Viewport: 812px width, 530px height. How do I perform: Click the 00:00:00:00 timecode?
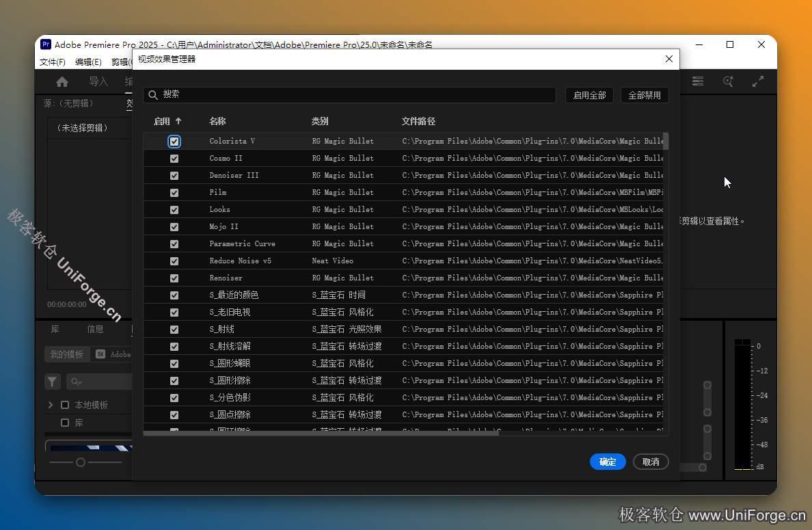tap(67, 304)
